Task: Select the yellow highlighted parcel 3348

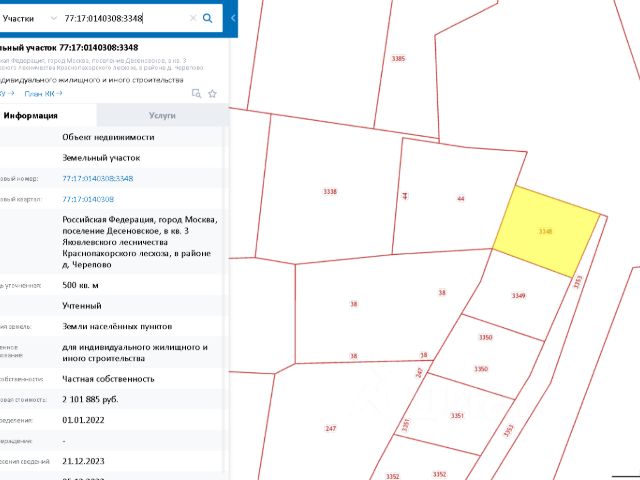Action: (546, 231)
